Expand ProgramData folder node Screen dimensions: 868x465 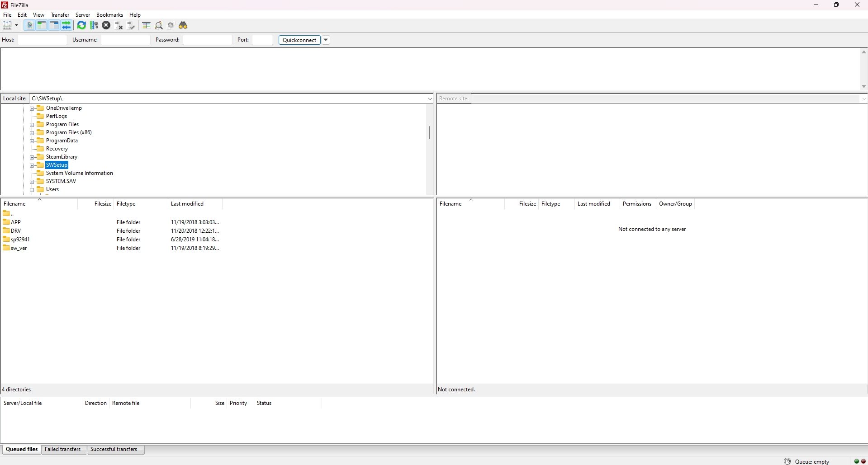(32, 141)
